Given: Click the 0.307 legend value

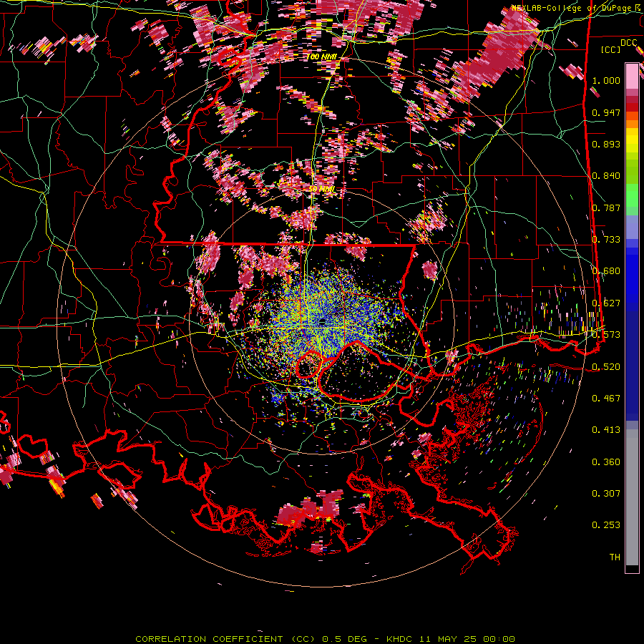Looking at the screenshot, I should click(x=606, y=493).
